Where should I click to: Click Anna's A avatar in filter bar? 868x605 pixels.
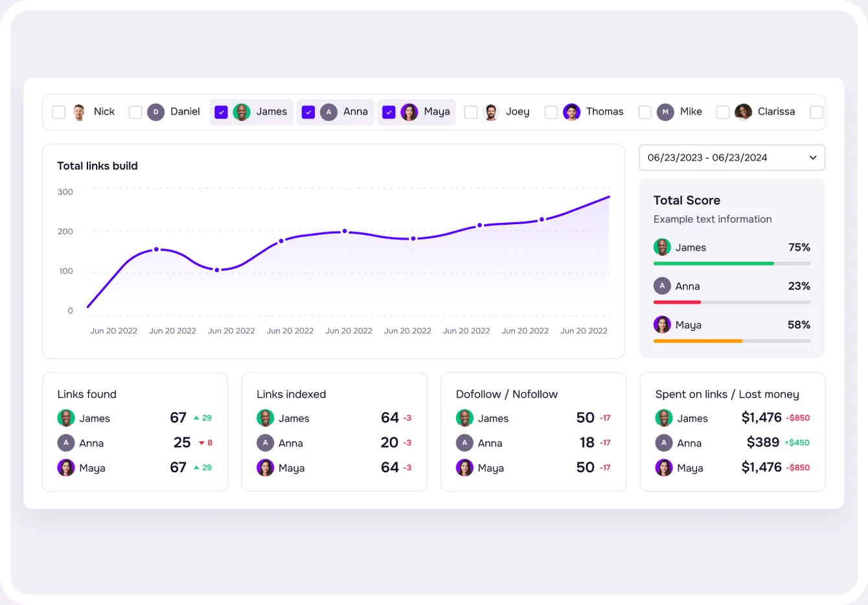329,112
